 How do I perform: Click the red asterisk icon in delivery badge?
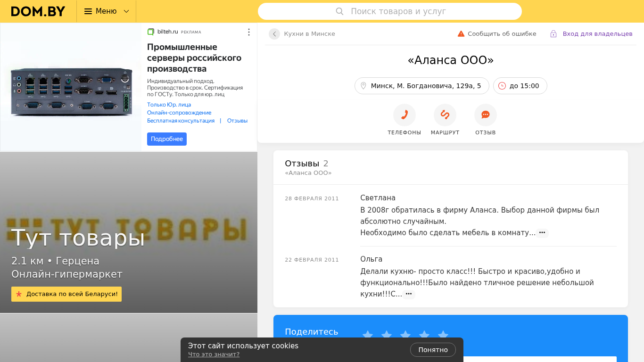click(19, 294)
